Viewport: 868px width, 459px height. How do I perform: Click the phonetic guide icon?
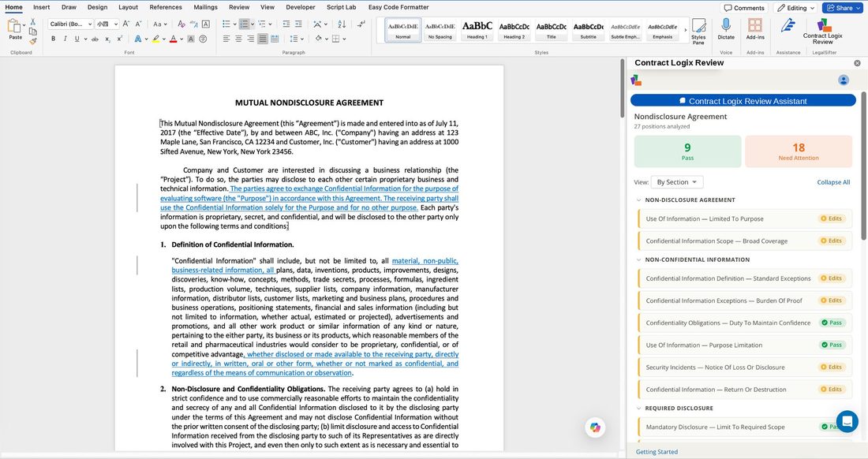tap(194, 24)
